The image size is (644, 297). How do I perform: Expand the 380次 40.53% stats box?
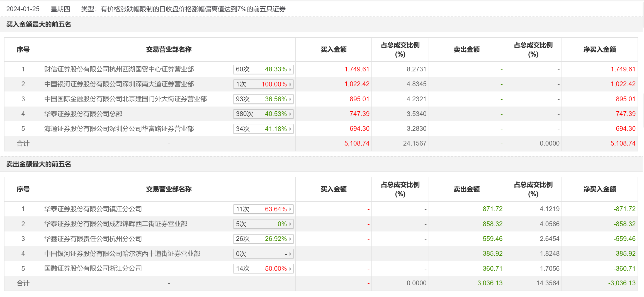click(263, 114)
